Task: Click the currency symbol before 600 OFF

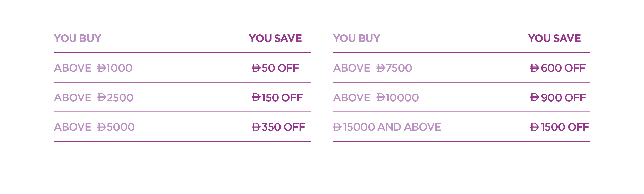Action: pos(535,68)
